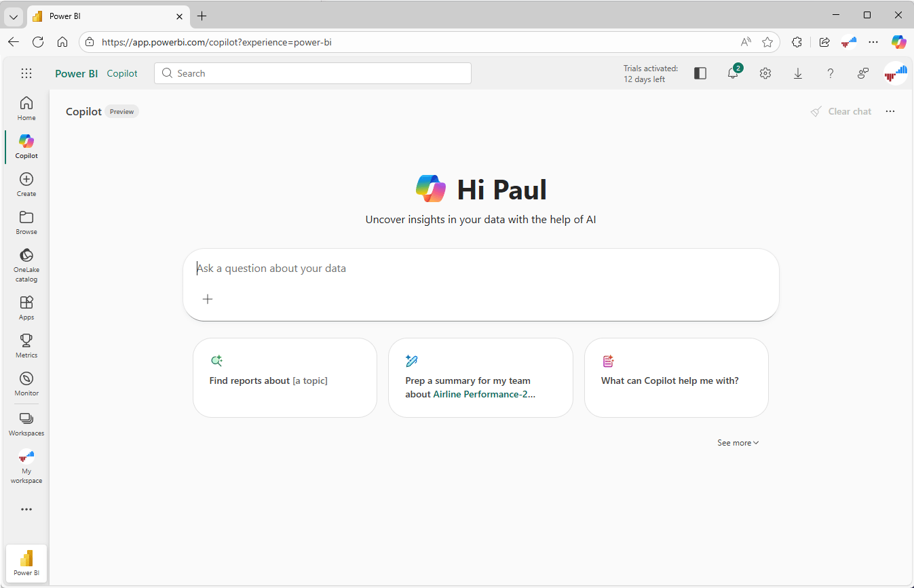The height and width of the screenshot is (588, 914).
Task: Close the Power BI browser tab
Action: 180,16
